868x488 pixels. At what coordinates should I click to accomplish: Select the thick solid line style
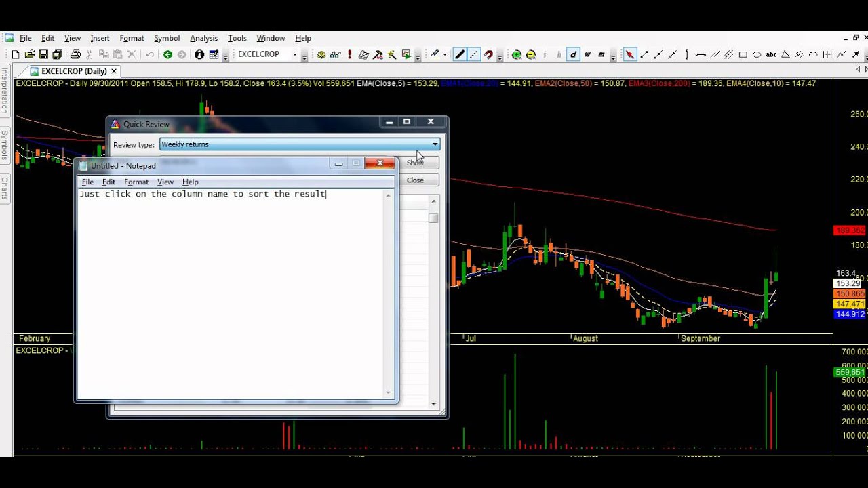pos(459,54)
